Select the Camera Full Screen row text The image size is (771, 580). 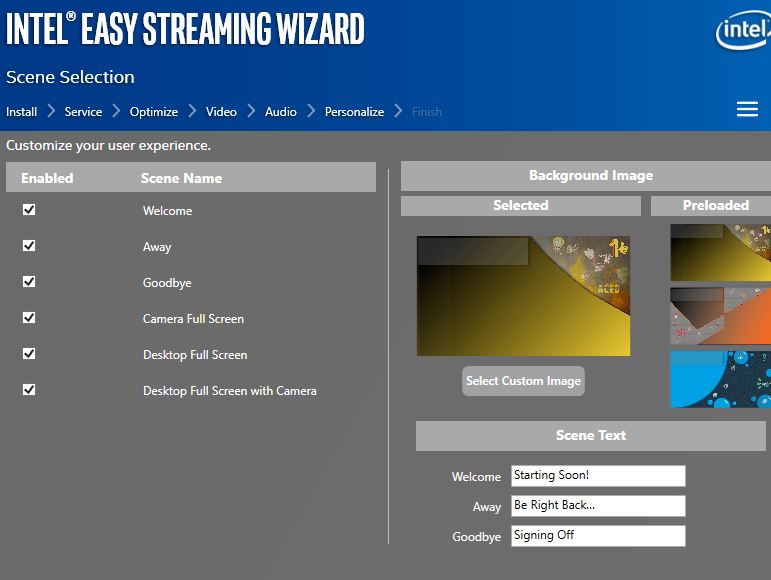tap(193, 319)
